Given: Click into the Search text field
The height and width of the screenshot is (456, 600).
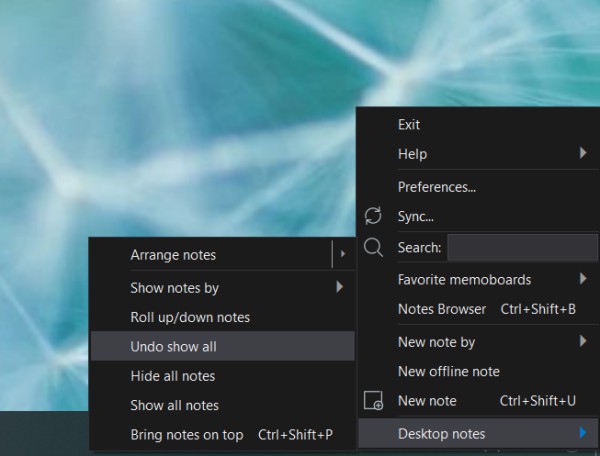Looking at the screenshot, I should [522, 248].
